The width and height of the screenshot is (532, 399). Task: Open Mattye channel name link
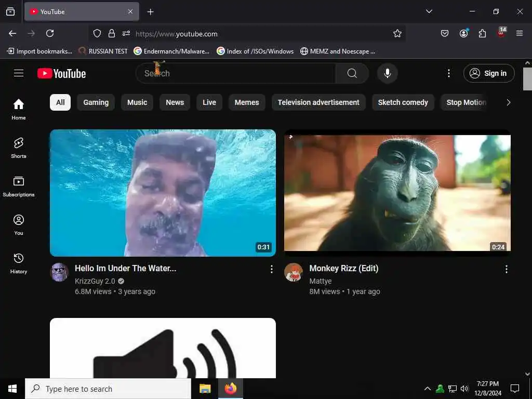(320, 281)
